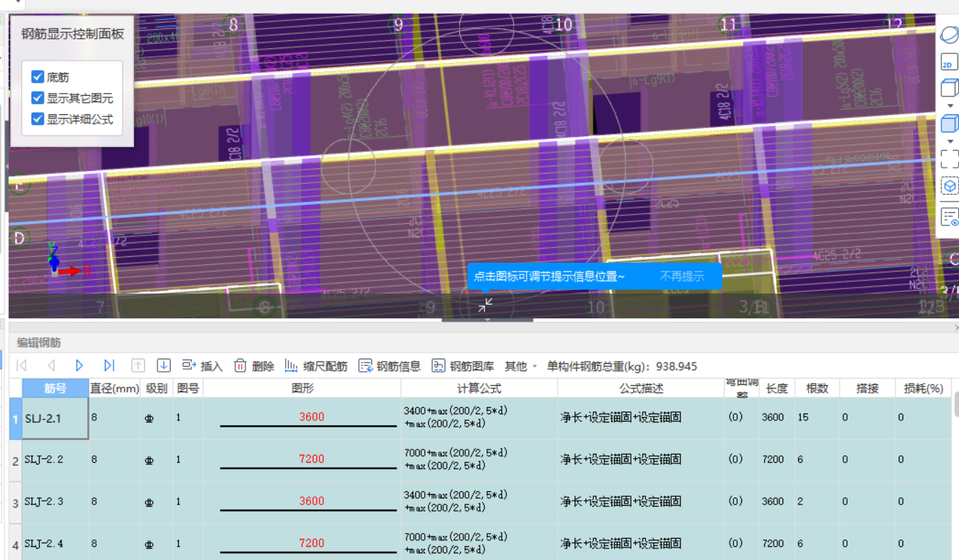Switch to 2D view mode
959x560 pixels.
point(949,61)
